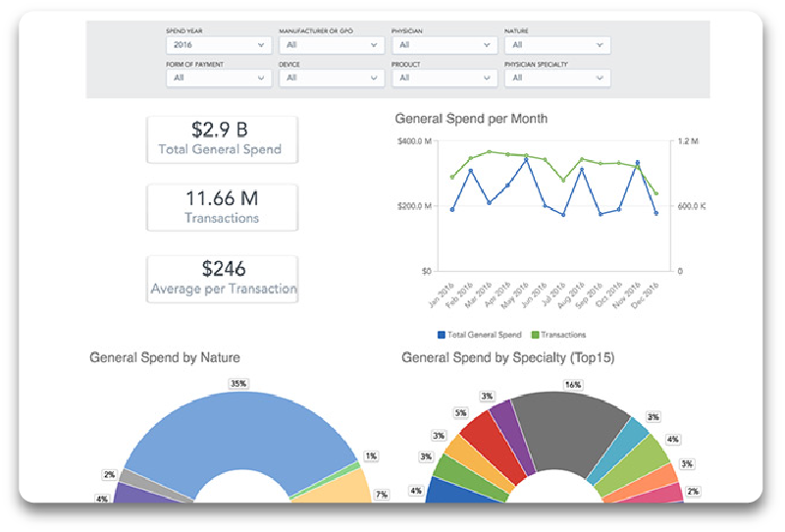Click the Jan 2016 green data point
Screen dimensions: 785x532
pos(452,177)
